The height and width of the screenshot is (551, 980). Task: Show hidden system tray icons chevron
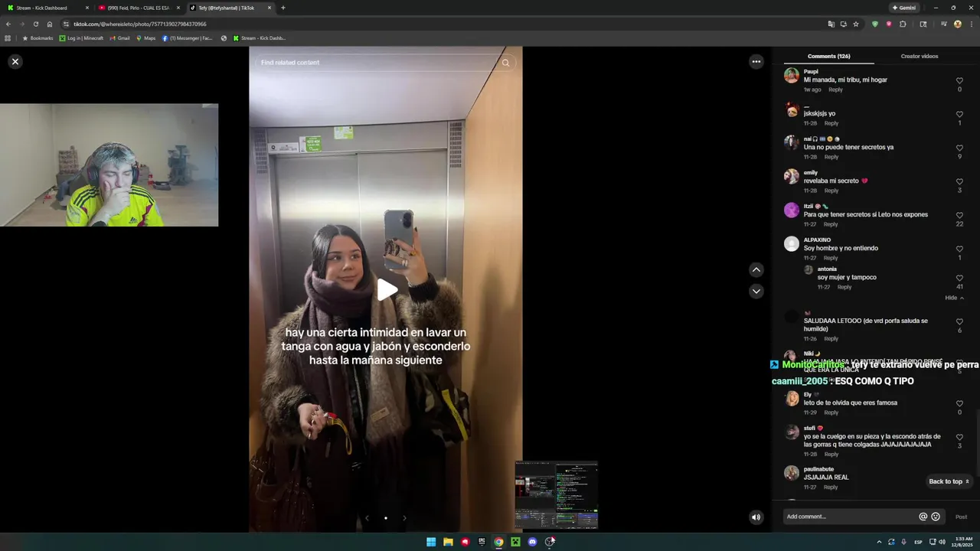tap(879, 542)
